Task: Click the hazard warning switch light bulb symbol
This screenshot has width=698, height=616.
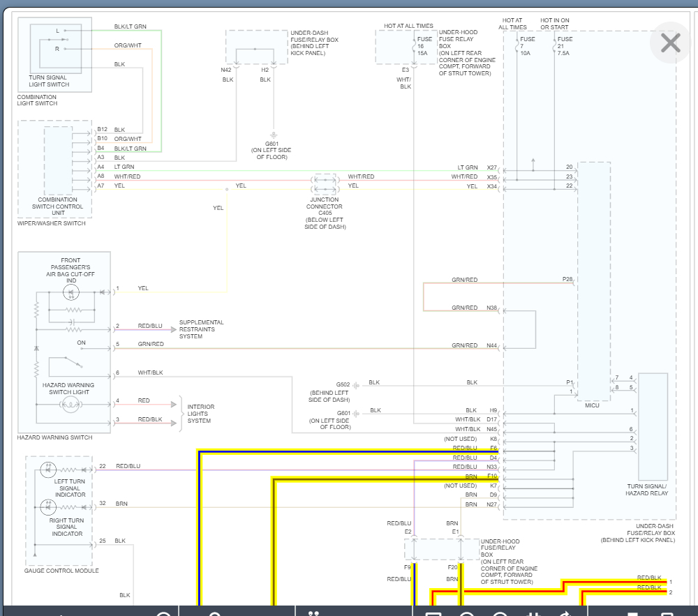Action: tap(70, 405)
